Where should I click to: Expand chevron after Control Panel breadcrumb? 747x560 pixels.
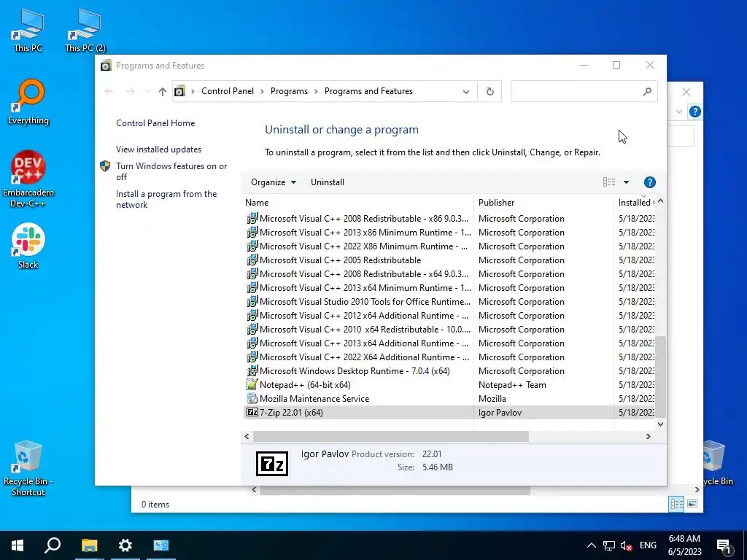[262, 91]
